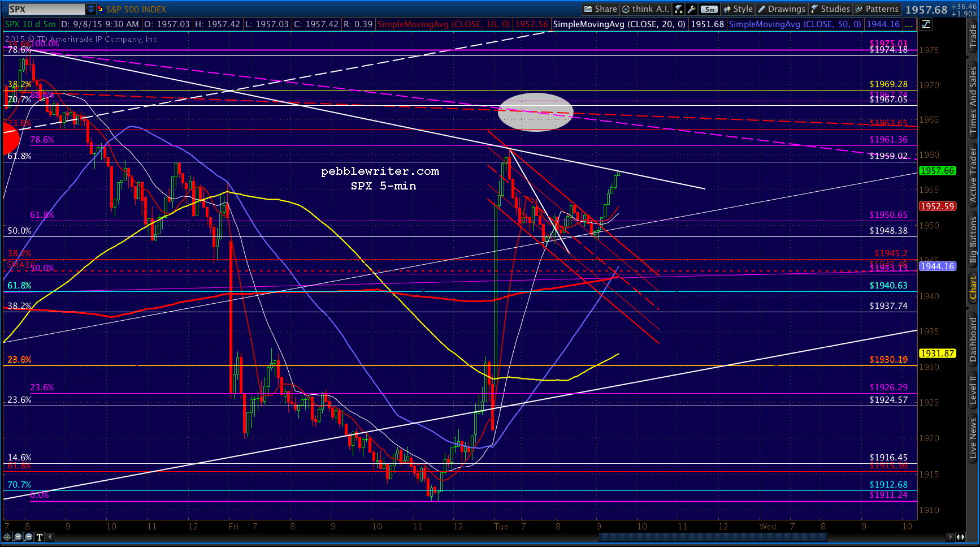Expand the SPX symbol dropdown arrow
The width and height of the screenshot is (980, 547).
[x=91, y=10]
